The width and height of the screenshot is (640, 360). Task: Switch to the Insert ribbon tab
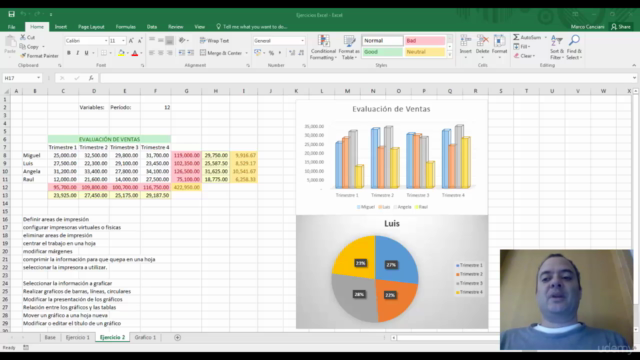tap(61, 27)
